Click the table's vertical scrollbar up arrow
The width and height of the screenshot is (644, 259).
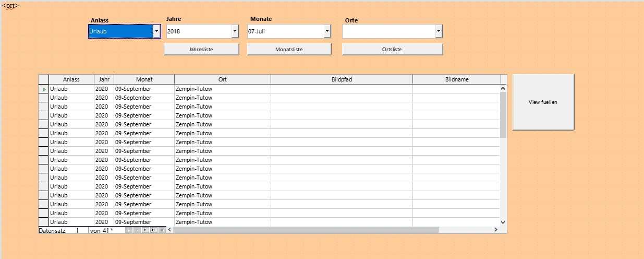point(503,88)
